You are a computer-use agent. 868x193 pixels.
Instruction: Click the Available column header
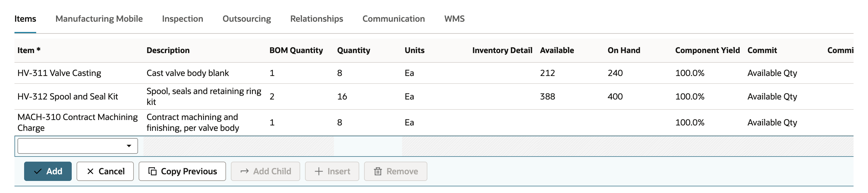(557, 51)
